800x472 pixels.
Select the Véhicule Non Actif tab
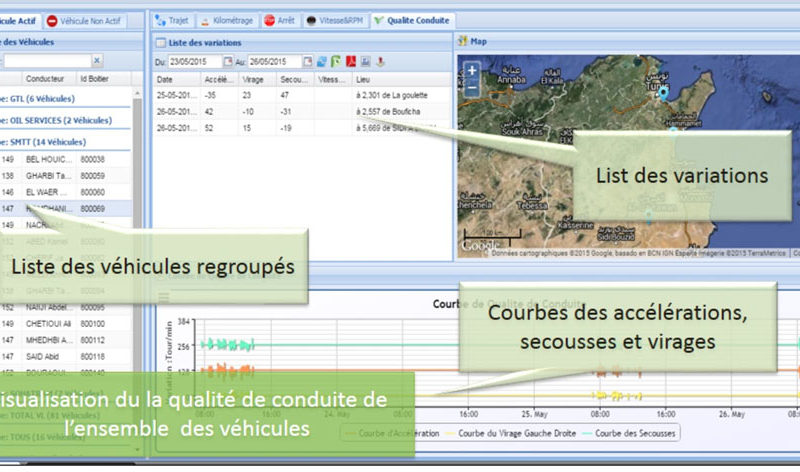(98, 20)
